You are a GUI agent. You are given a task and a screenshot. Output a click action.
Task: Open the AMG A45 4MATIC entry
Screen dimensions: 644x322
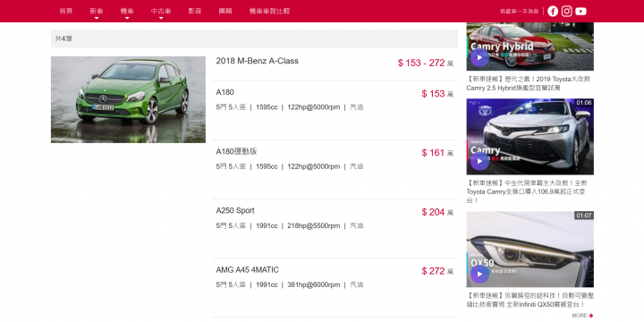[247, 270]
